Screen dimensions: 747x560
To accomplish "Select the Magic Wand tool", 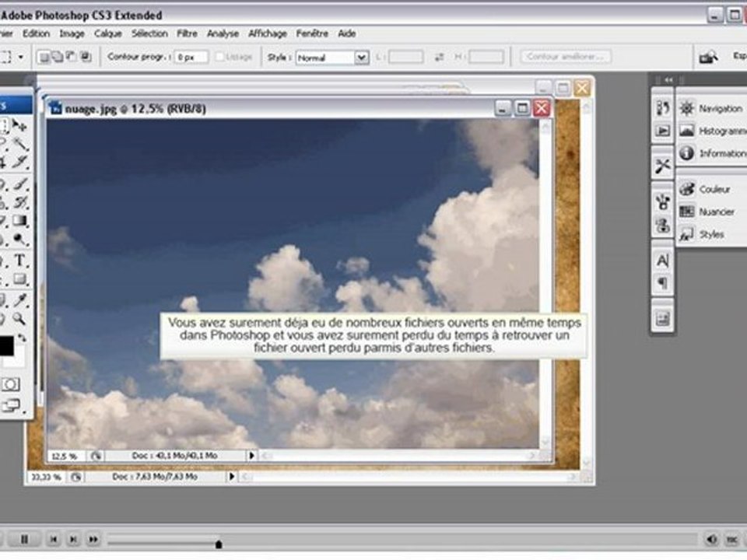I will point(19,144).
